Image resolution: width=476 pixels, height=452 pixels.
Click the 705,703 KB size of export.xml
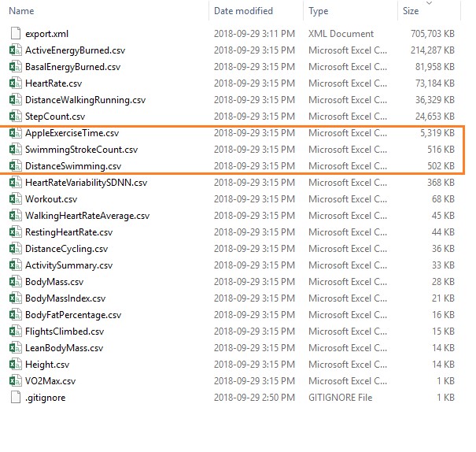(x=432, y=34)
